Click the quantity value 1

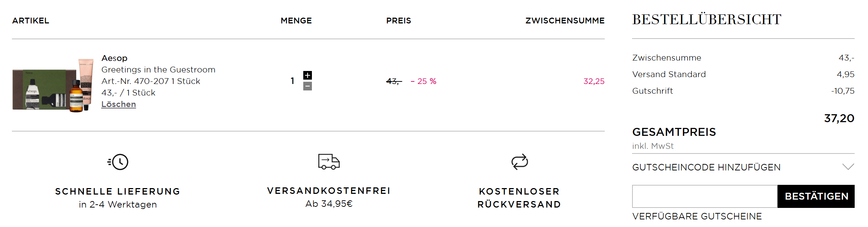[x=292, y=81]
